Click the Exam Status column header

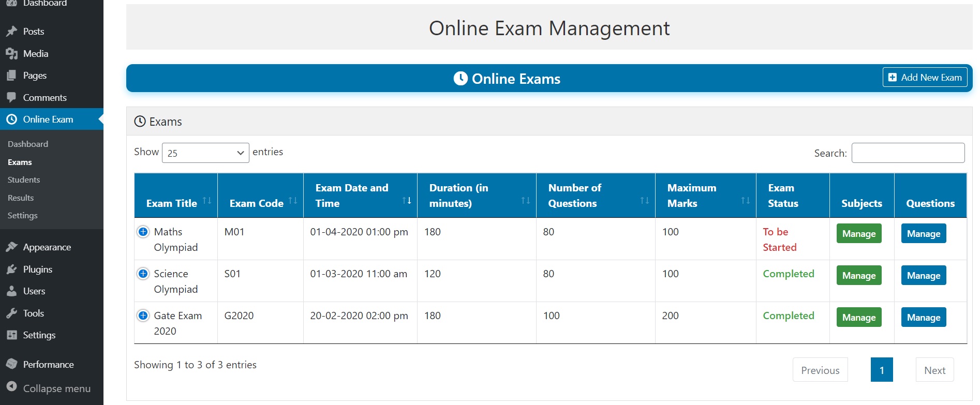(x=793, y=196)
